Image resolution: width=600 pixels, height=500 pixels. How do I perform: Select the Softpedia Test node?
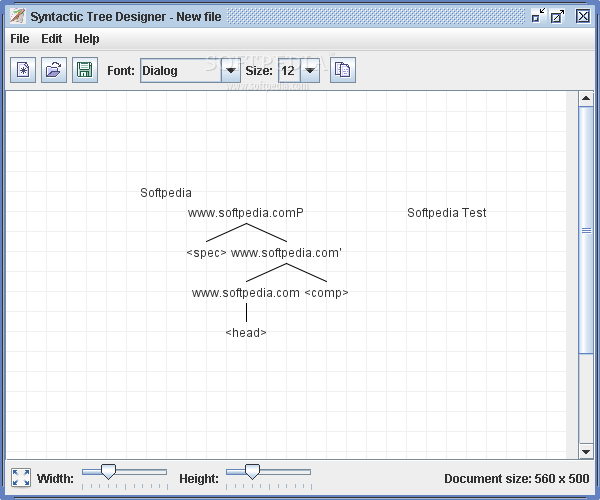(447, 213)
